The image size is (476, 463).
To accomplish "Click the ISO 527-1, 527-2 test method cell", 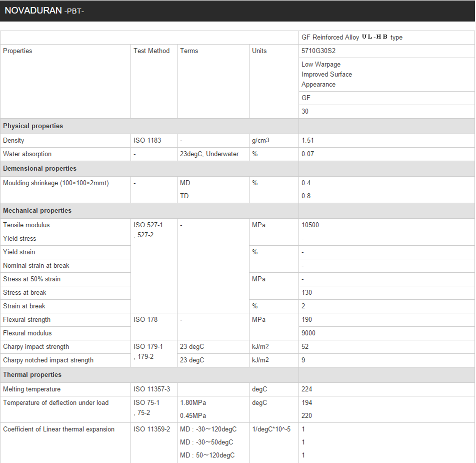I will (154, 266).
